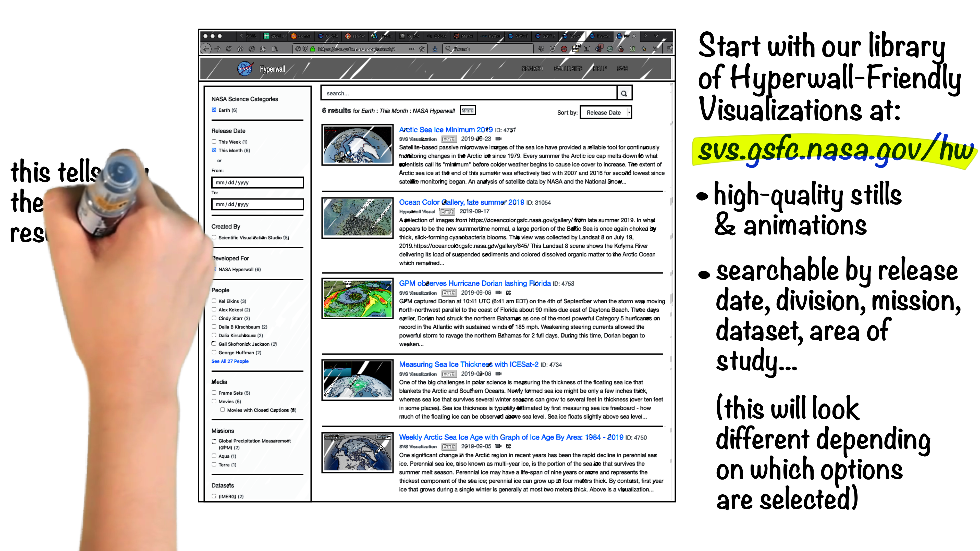This screenshot has height=551, width=980.
Task: Open the SVS item in Hyperwall nav
Action: (x=622, y=68)
